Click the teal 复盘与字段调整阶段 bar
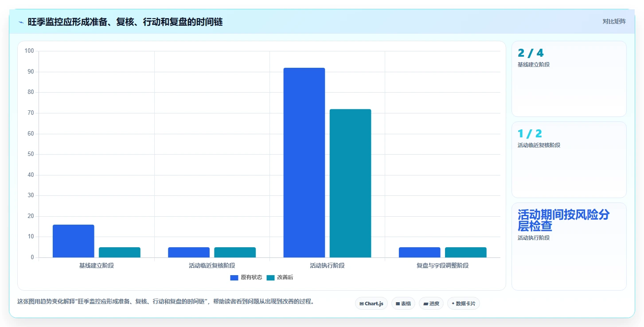 point(466,253)
